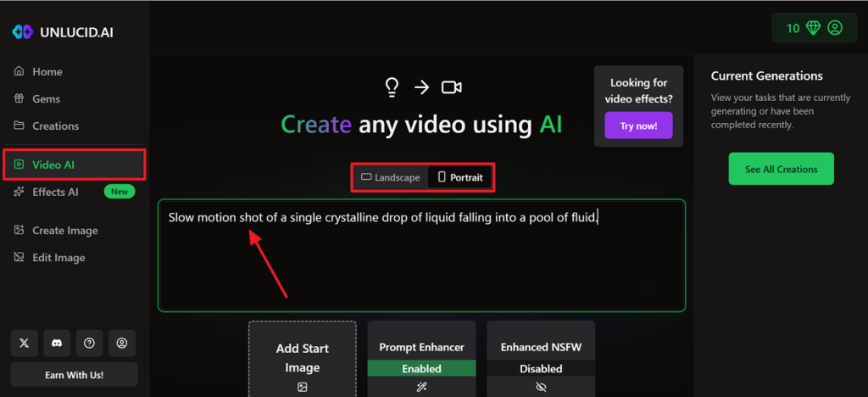Click the Create any video using AI heading
The width and height of the screenshot is (868, 397).
tap(421, 126)
